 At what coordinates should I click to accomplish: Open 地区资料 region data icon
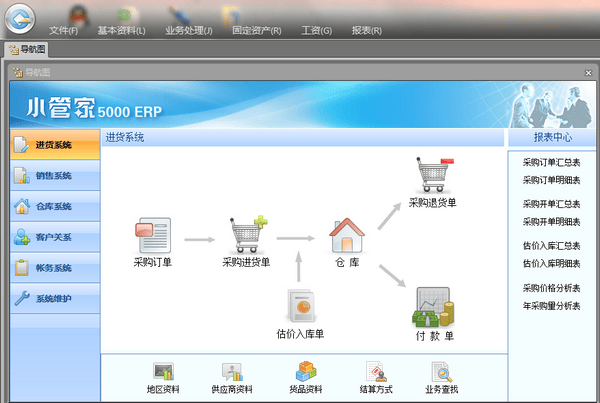(x=162, y=373)
